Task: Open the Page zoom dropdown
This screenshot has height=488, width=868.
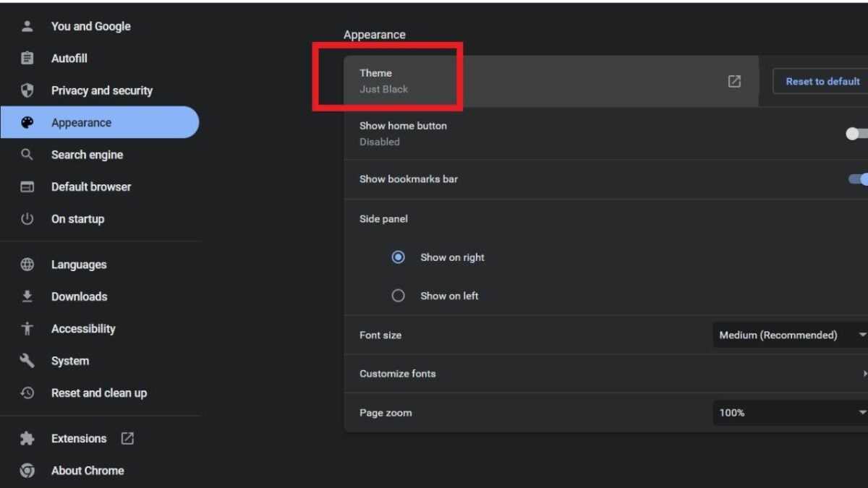Action: click(788, 412)
